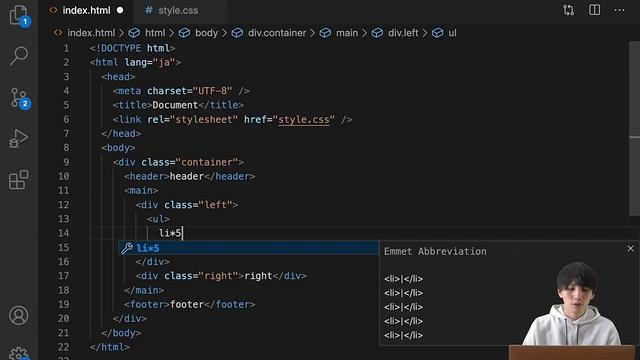This screenshot has width=640, height=360.
Task: Click the Open Changes compare icon
Action: click(x=569, y=10)
